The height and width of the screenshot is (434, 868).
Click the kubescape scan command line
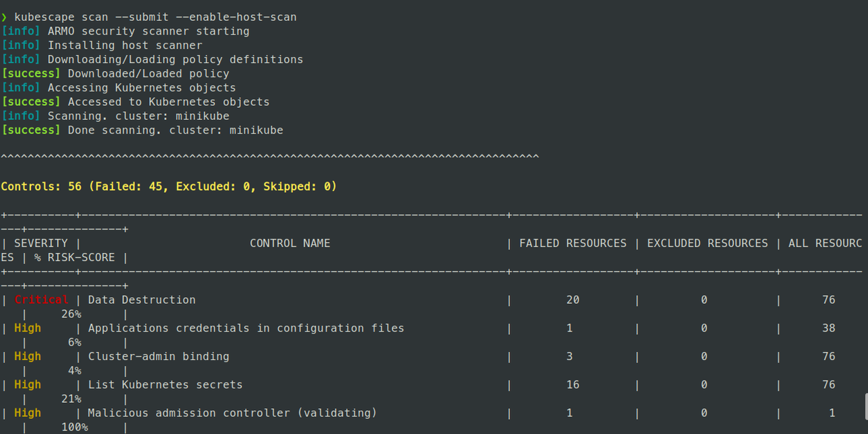[x=149, y=17]
